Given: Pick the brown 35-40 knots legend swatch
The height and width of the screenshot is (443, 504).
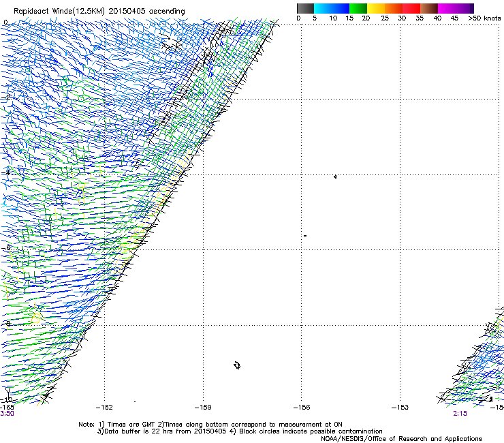Looking at the screenshot, I should point(429,8).
